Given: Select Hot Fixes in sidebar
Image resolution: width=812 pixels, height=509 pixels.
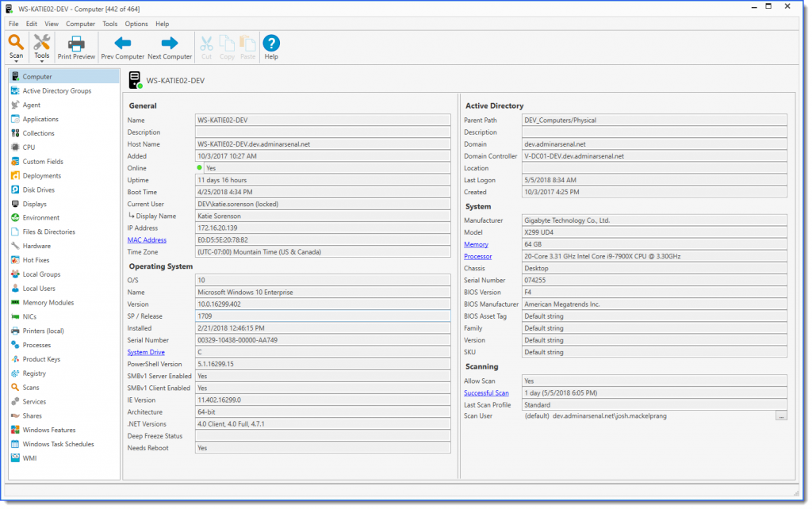Looking at the screenshot, I should coord(36,260).
